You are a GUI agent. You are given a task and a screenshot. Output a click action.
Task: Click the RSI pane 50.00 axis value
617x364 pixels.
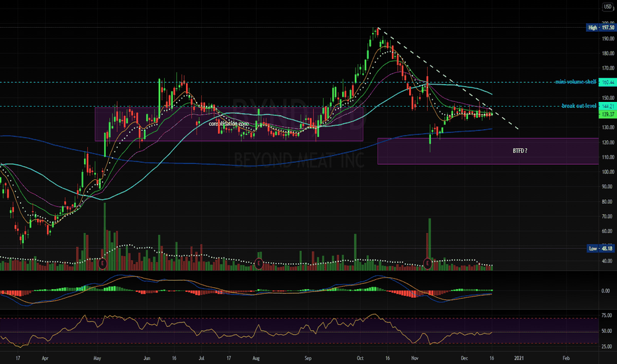[x=607, y=331]
